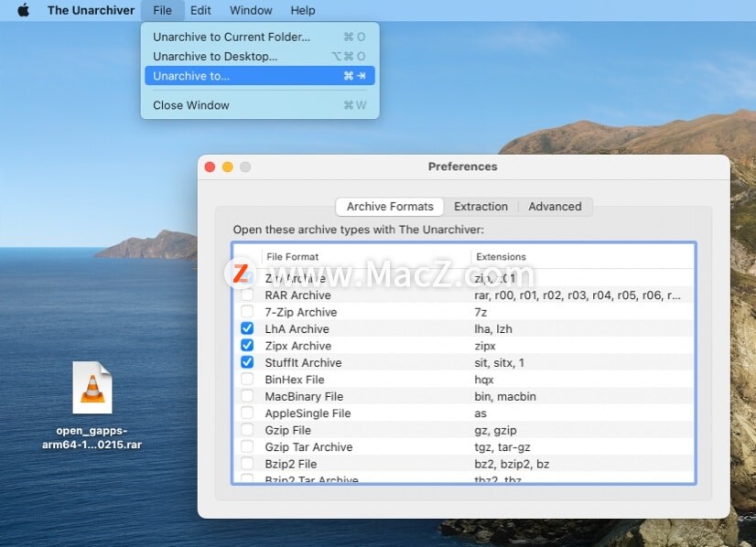The width and height of the screenshot is (756, 547).
Task: Choose Unarchive to Desktop
Action: click(x=259, y=56)
